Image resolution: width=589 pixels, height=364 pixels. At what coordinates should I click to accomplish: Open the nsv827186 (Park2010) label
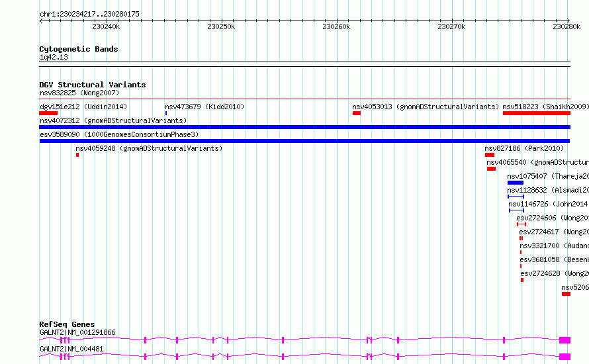coord(524,148)
